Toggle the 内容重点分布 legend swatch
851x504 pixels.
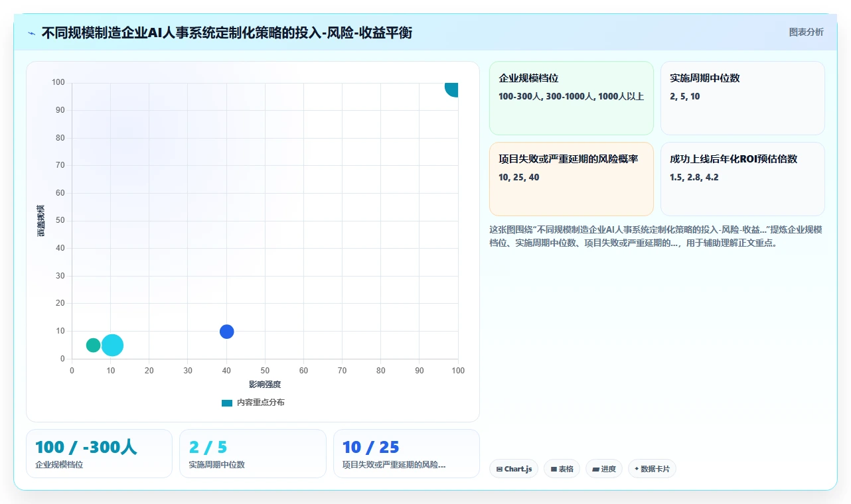(x=227, y=403)
